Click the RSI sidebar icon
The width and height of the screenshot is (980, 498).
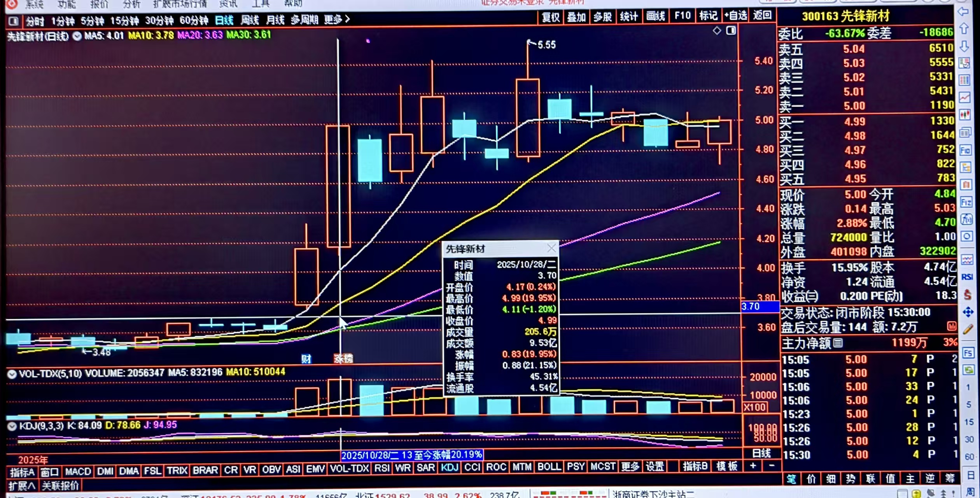pos(967,277)
